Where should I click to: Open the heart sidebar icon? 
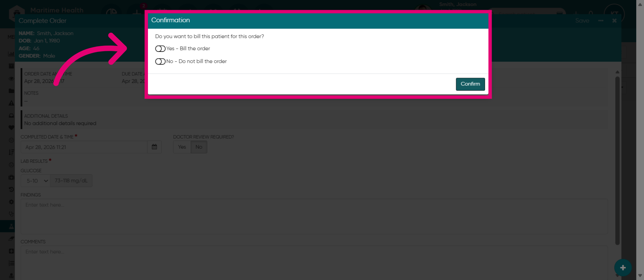[x=11, y=128]
